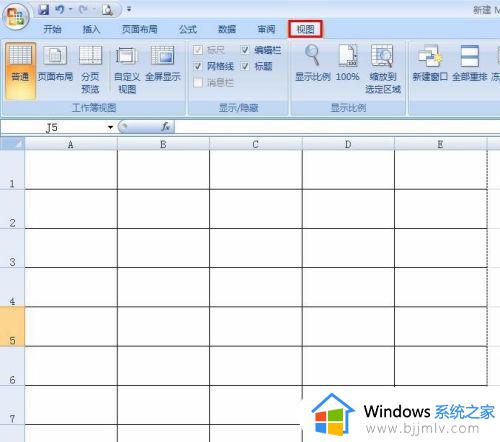Switch to the 开始 ribbon tab
This screenshot has width=500, height=442.
coord(52,29)
